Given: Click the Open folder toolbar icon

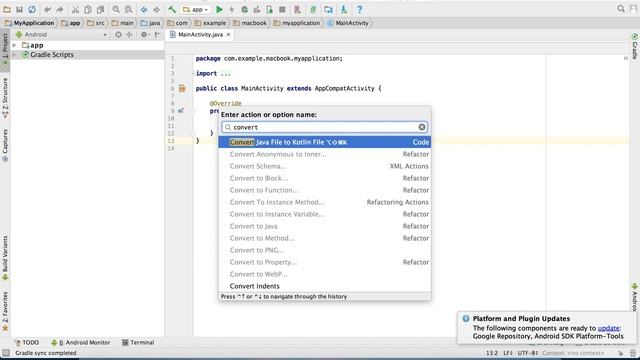Looking at the screenshot, I should tap(7, 9).
